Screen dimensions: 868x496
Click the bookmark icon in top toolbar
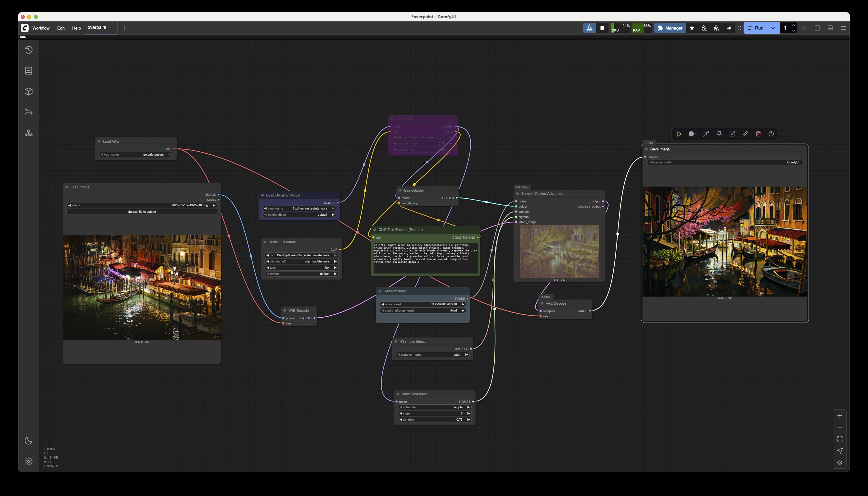pos(602,28)
